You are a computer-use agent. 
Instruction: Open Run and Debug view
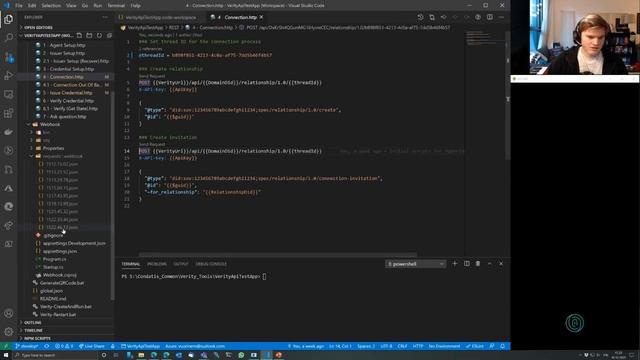coord(9,76)
